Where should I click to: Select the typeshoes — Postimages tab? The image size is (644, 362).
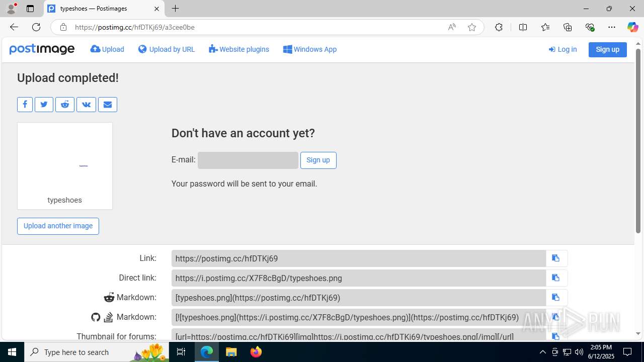(104, 9)
